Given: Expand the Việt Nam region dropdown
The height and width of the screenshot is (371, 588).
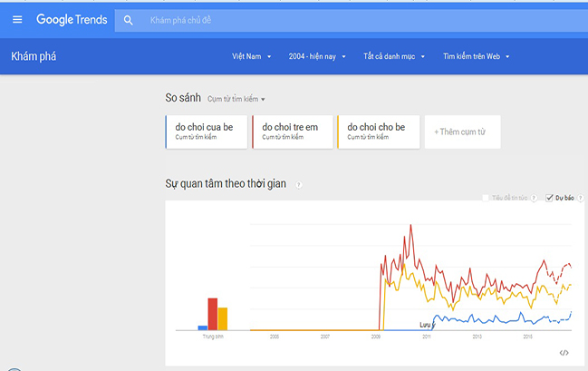Looking at the screenshot, I should click(251, 56).
